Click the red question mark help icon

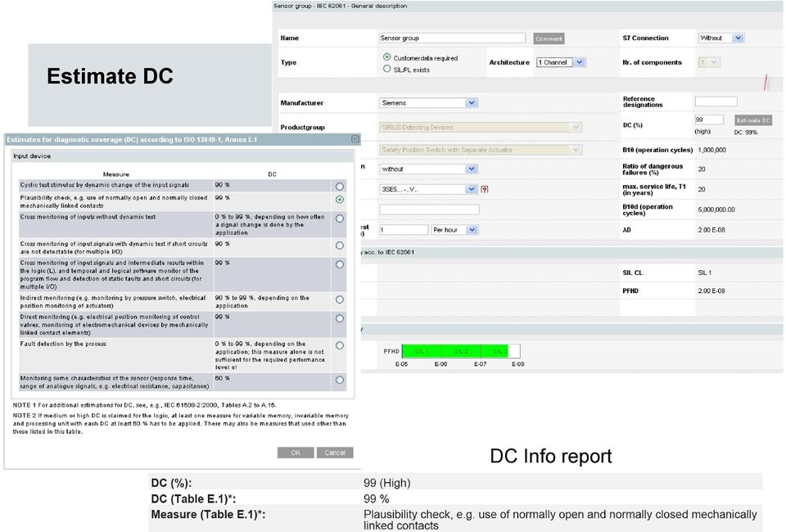pyautogui.click(x=484, y=189)
